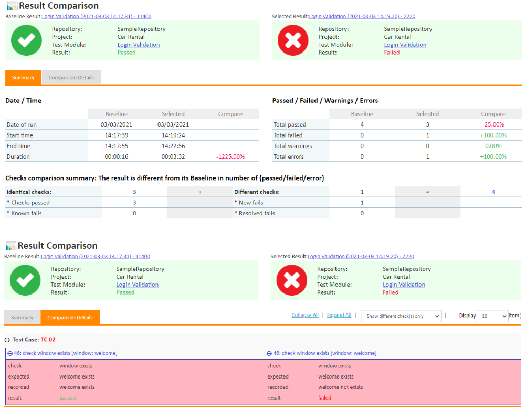The height and width of the screenshot is (420, 525).
Task: Click selected duration 00:03:32
Action: coord(173,156)
